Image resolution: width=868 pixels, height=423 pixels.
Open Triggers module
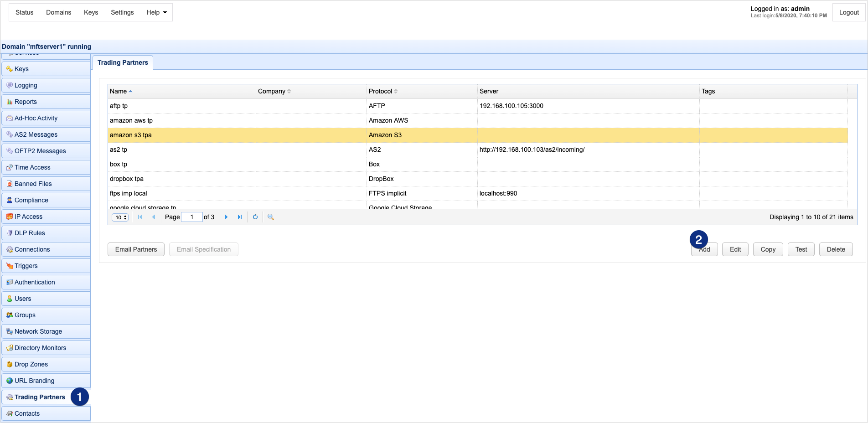point(46,266)
